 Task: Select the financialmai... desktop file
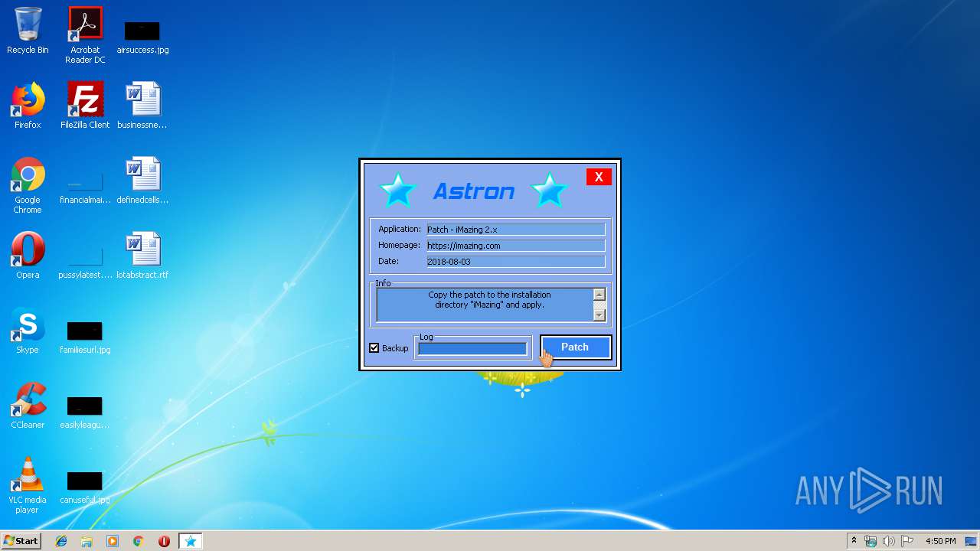tap(85, 189)
